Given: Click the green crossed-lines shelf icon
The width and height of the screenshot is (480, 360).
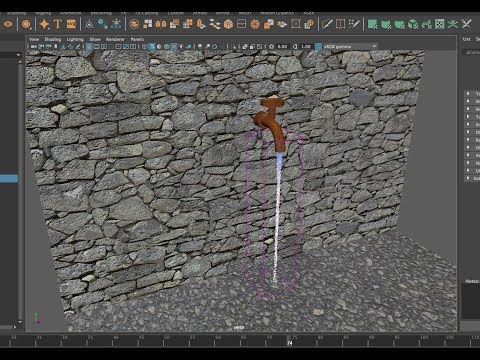Looking at the screenshot, I should (453, 24).
